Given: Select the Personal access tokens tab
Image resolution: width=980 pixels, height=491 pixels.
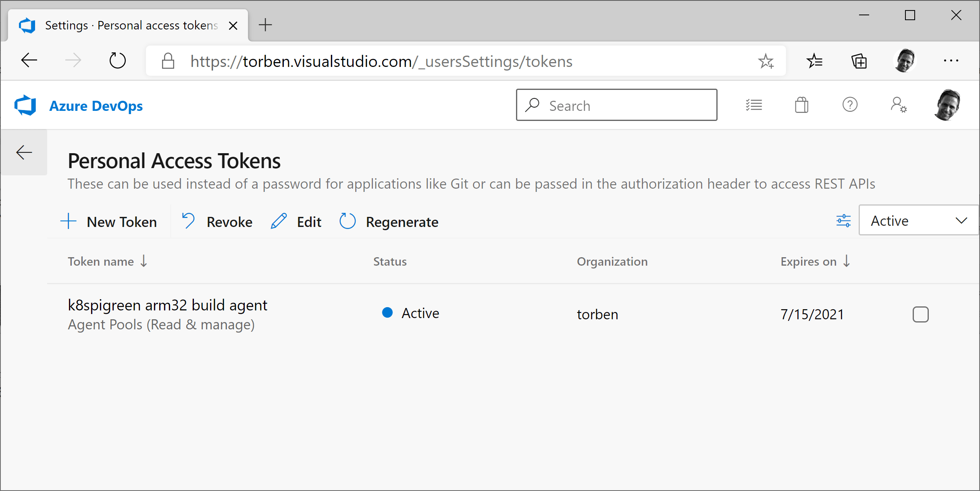Looking at the screenshot, I should (x=131, y=25).
